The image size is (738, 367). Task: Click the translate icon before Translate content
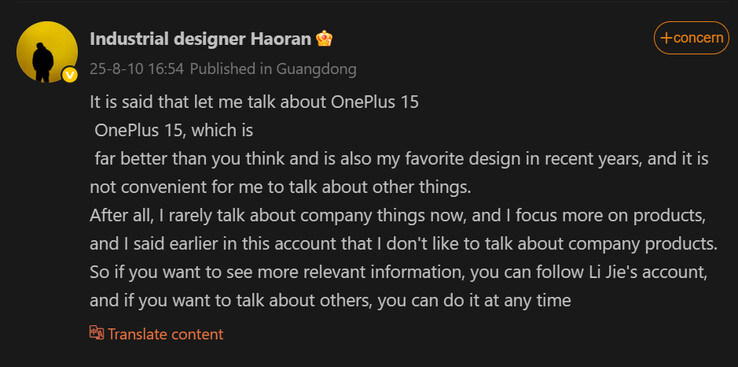(96, 333)
